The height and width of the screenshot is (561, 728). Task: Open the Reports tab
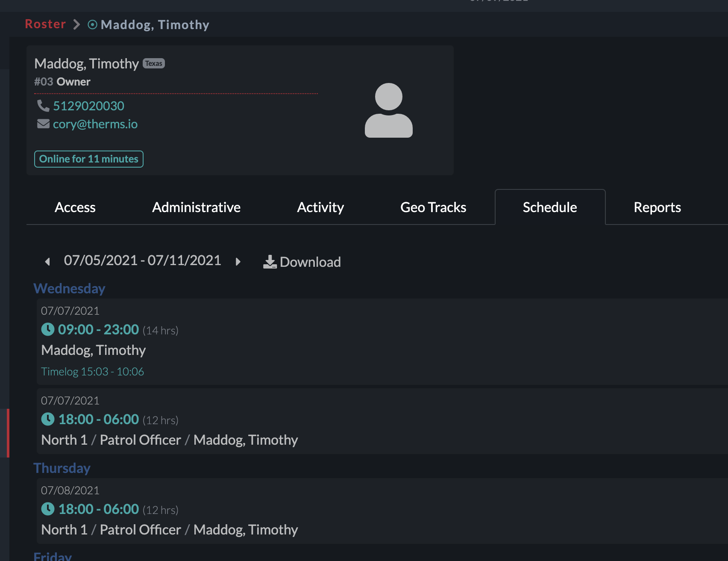(x=657, y=207)
